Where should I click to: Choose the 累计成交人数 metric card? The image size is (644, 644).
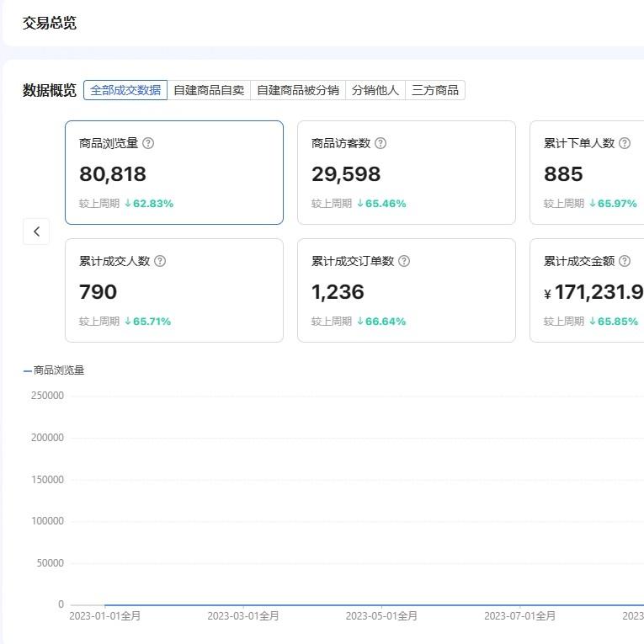click(173, 290)
